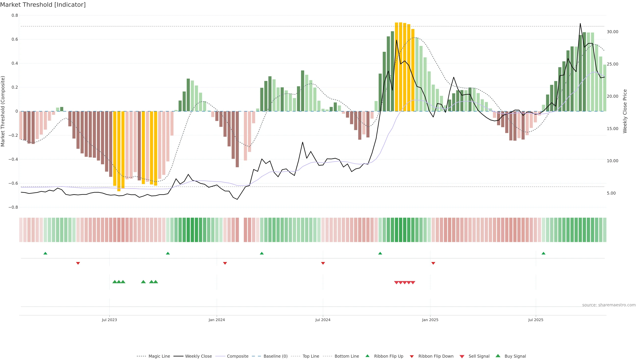
Task: Click the Ribbon Flip Up marker just after Jul 2025
Action: point(544,253)
